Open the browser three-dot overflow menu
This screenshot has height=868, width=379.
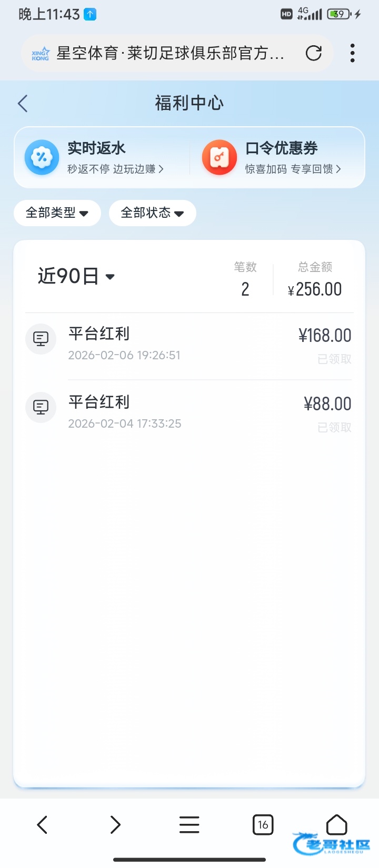[352, 53]
